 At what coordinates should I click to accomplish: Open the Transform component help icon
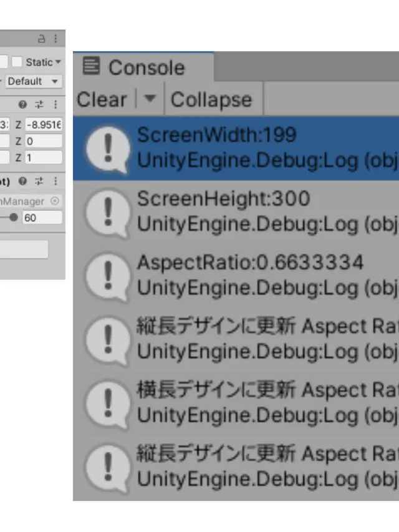tap(23, 105)
